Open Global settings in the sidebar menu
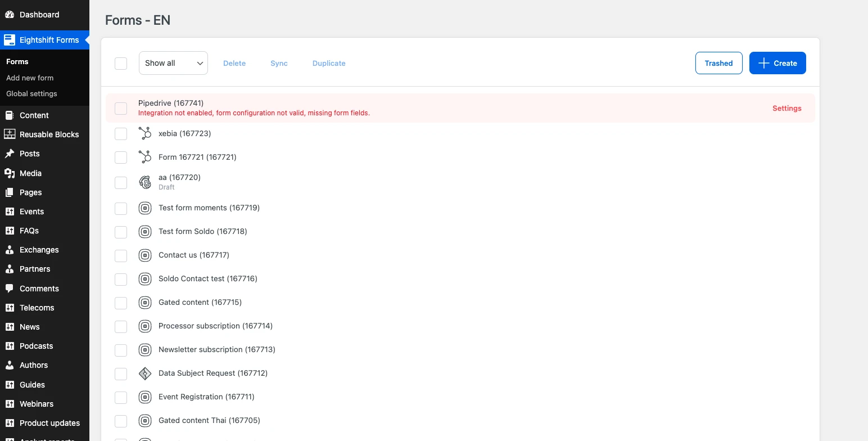 tap(31, 93)
